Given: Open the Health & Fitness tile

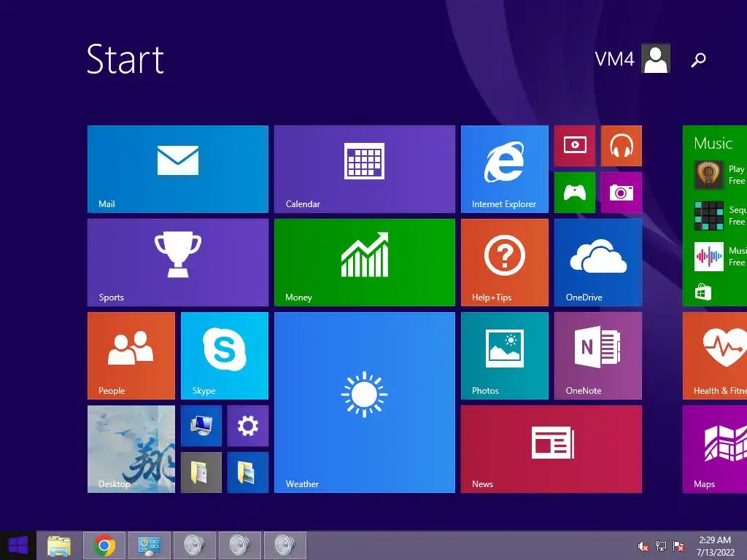Looking at the screenshot, I should pyautogui.click(x=715, y=356).
